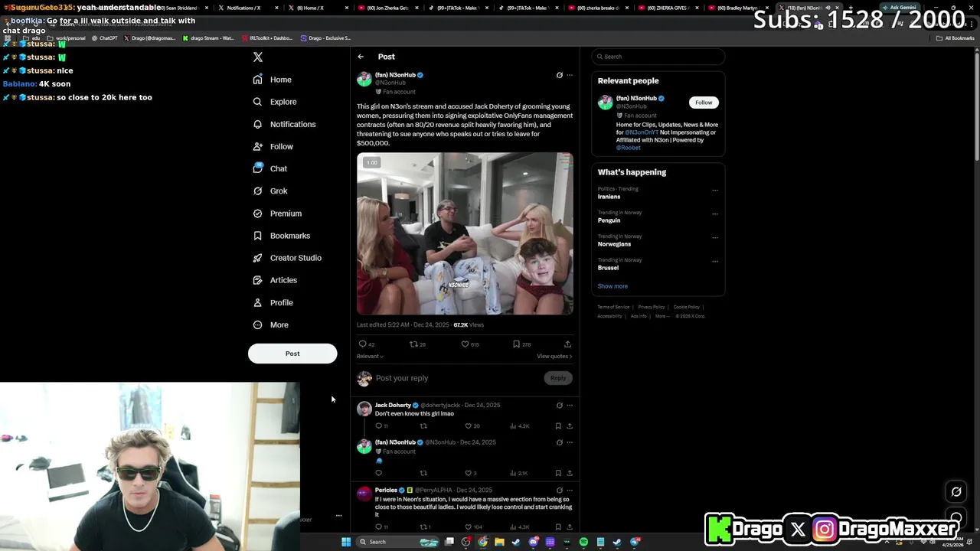
Task: Click Show more under What's happening
Action: click(612, 286)
